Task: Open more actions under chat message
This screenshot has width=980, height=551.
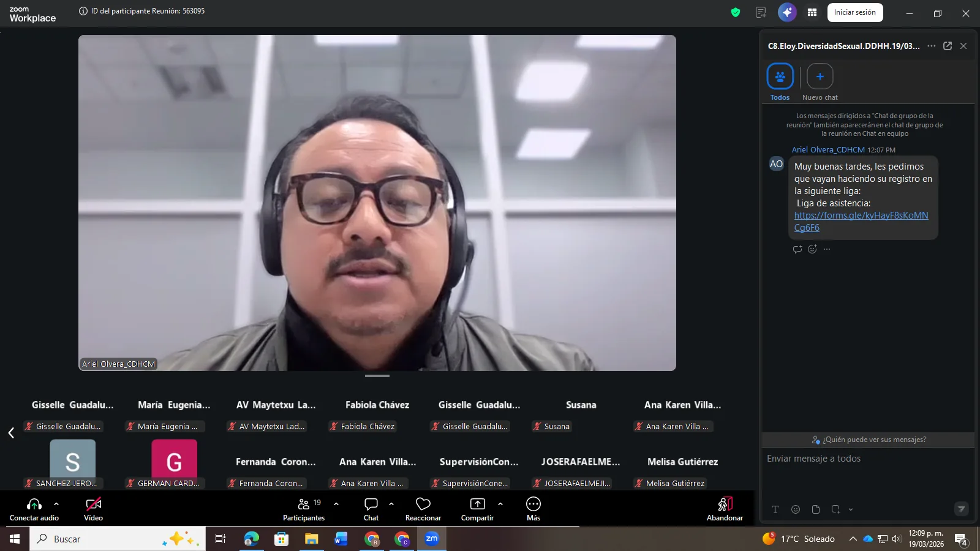Action: 827,249
